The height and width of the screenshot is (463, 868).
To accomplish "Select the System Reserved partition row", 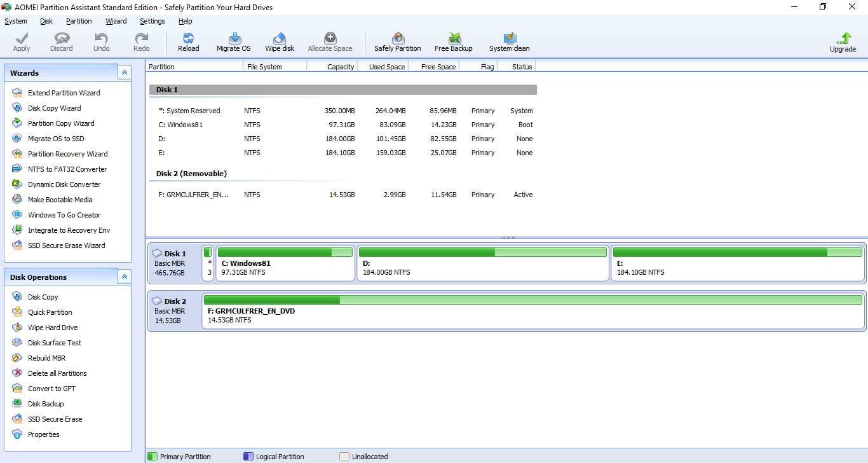I will [343, 111].
